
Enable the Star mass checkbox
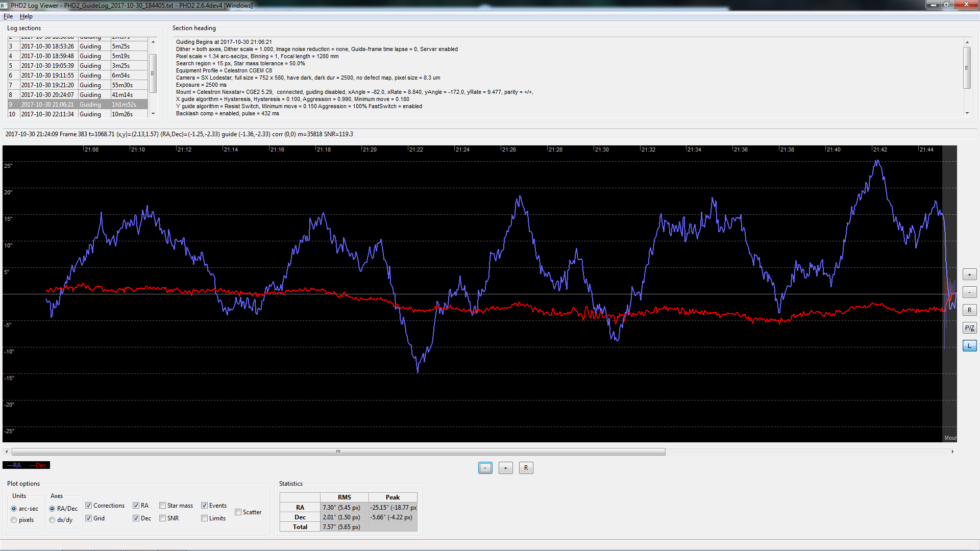coord(162,506)
